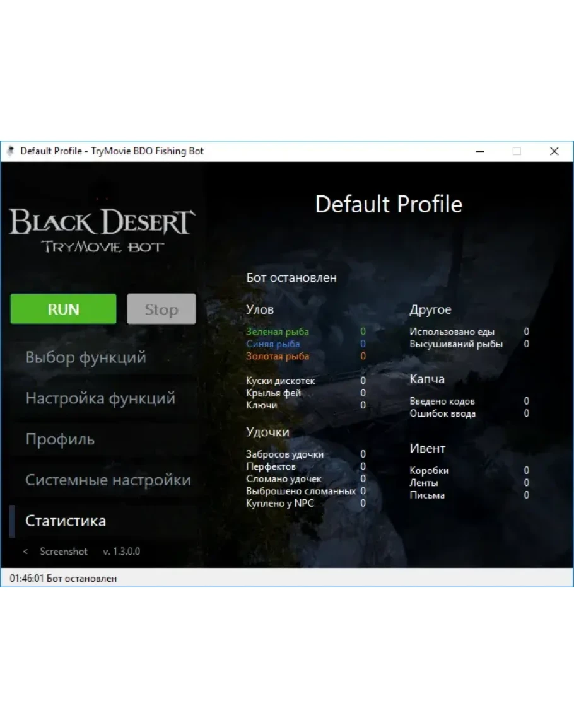The height and width of the screenshot is (728, 574).
Task: Open the Настройка функций section
Action: point(100,398)
